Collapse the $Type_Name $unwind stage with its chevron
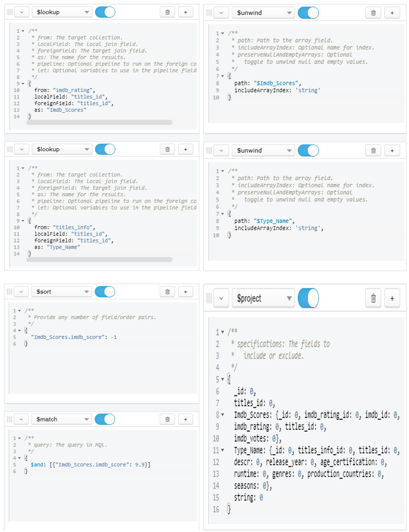 (221, 150)
